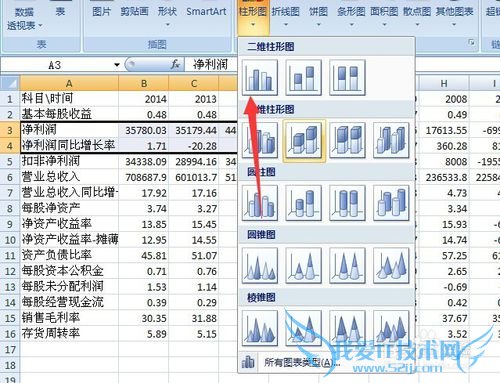500x383 pixels.
Task: Open the 柱形图 column chart dropdown
Action: pyautogui.click(x=253, y=16)
